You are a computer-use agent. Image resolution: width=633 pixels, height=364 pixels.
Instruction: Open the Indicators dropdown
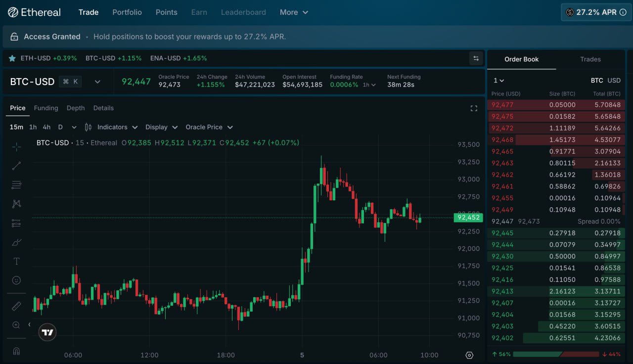pos(111,127)
